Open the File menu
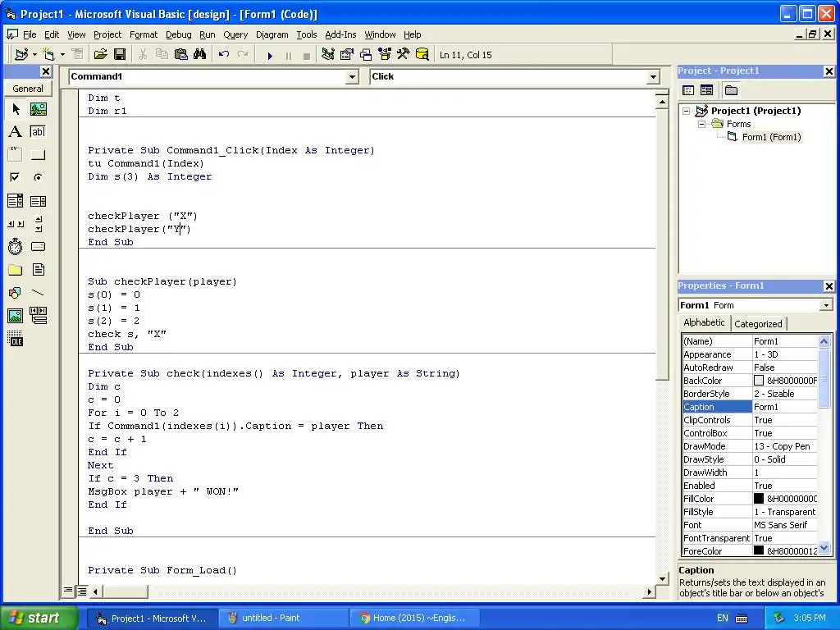 30,34
